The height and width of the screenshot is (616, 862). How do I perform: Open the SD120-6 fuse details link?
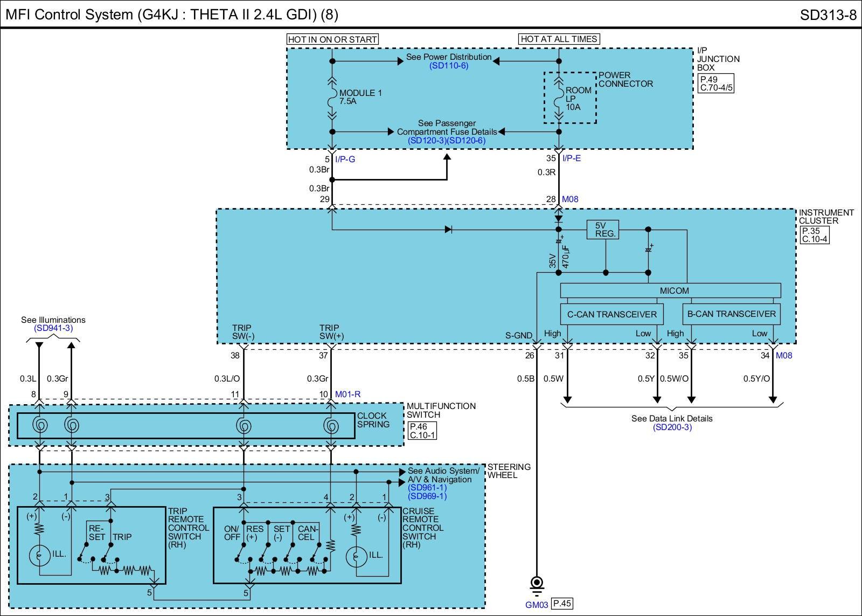(x=467, y=140)
